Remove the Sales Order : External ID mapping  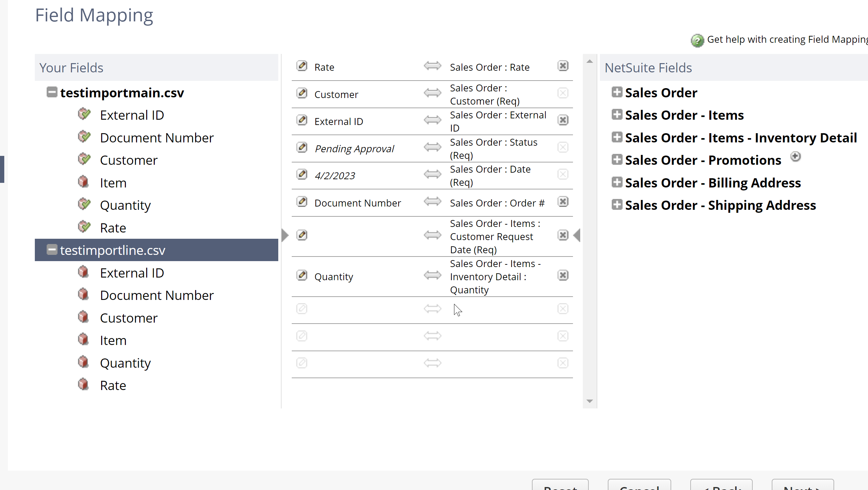pyautogui.click(x=563, y=120)
